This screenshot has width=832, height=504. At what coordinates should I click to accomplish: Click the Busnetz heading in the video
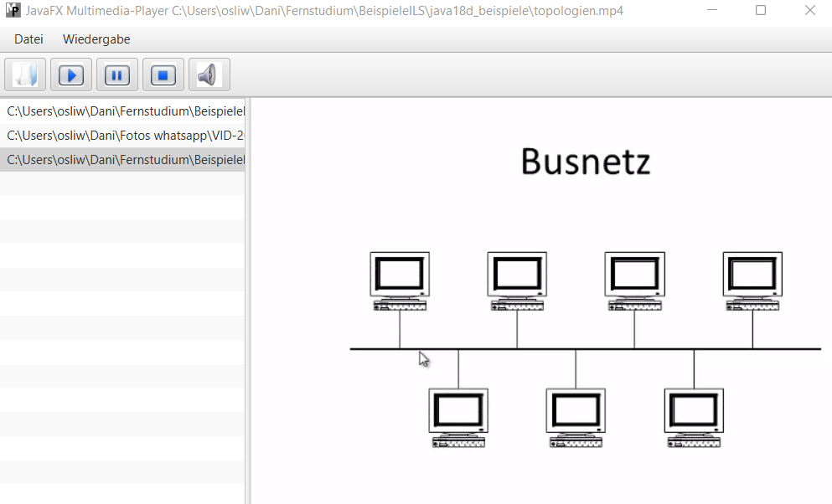(585, 162)
